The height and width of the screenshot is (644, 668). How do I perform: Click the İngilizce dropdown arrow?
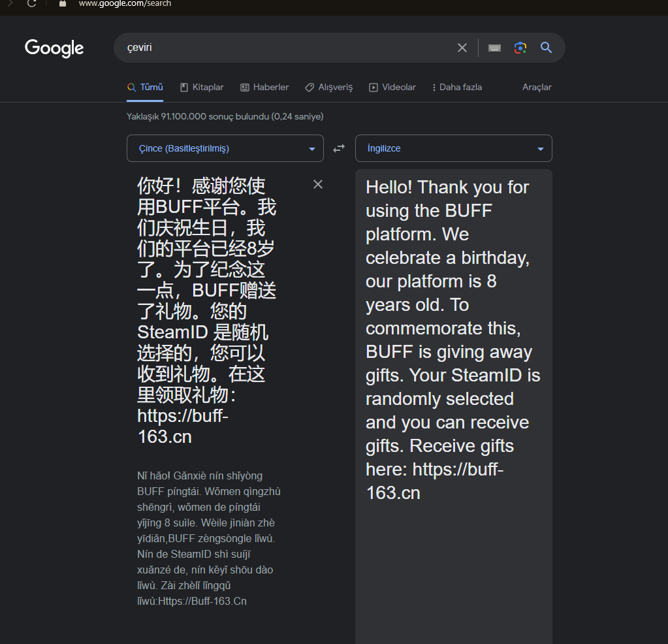point(541,149)
